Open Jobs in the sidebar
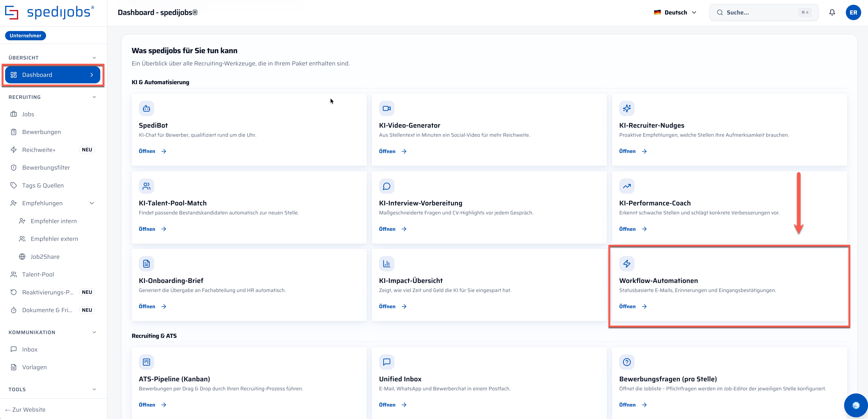Image resolution: width=868 pixels, height=419 pixels. pyautogui.click(x=53, y=114)
